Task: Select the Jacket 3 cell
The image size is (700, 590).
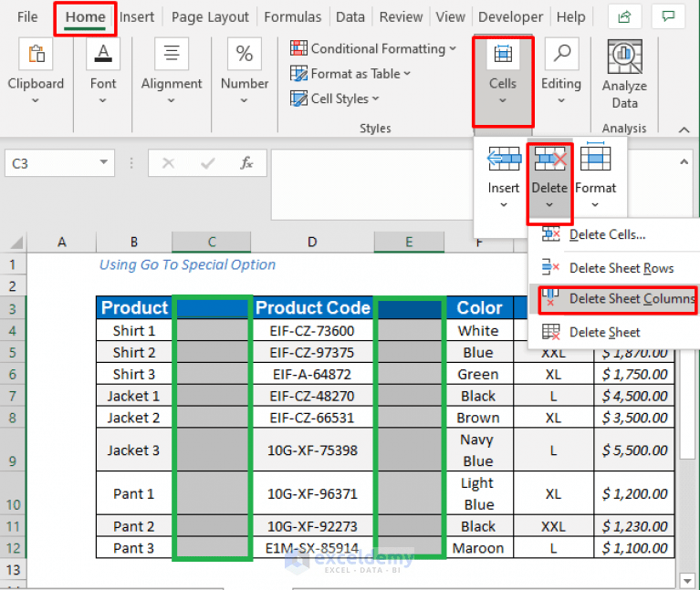Action: point(133,450)
